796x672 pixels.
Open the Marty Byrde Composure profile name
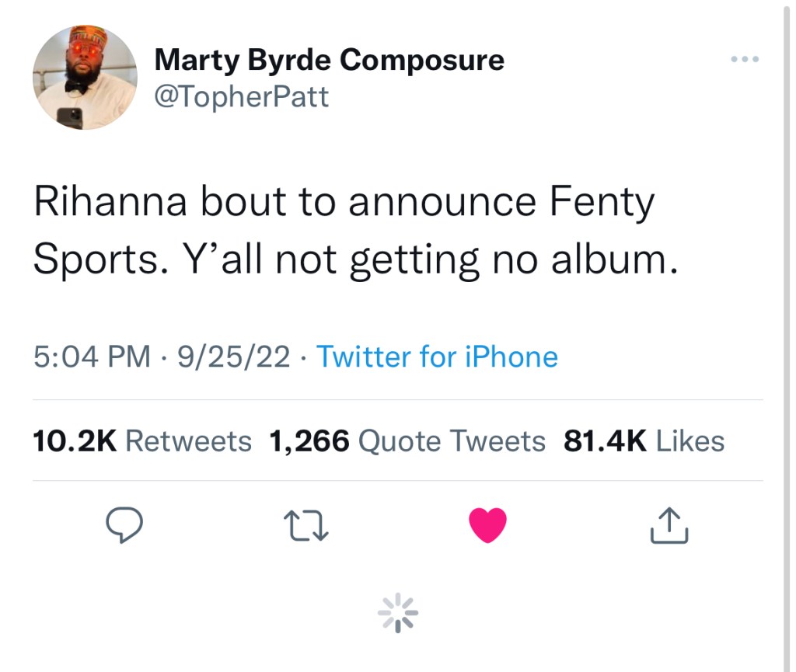coord(329,60)
